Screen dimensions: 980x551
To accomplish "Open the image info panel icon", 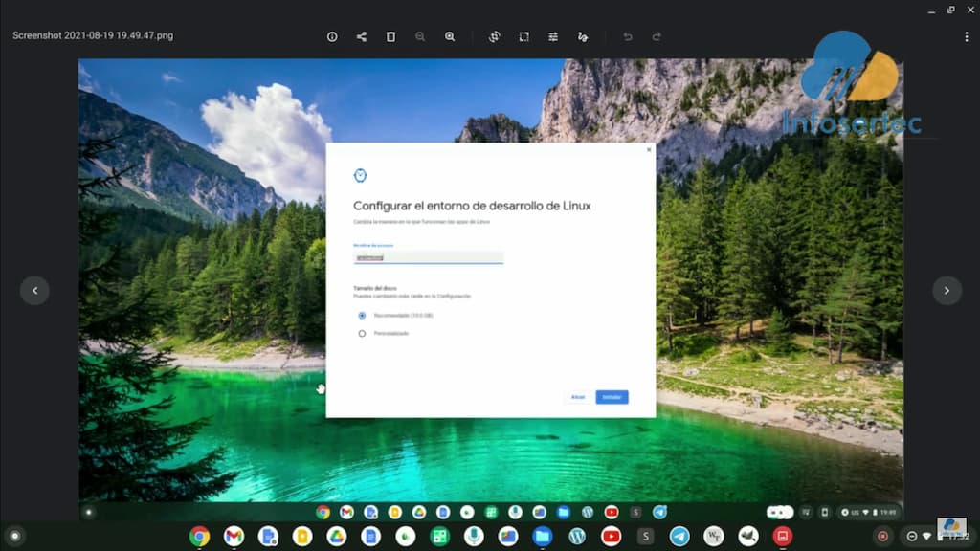I will point(332,36).
